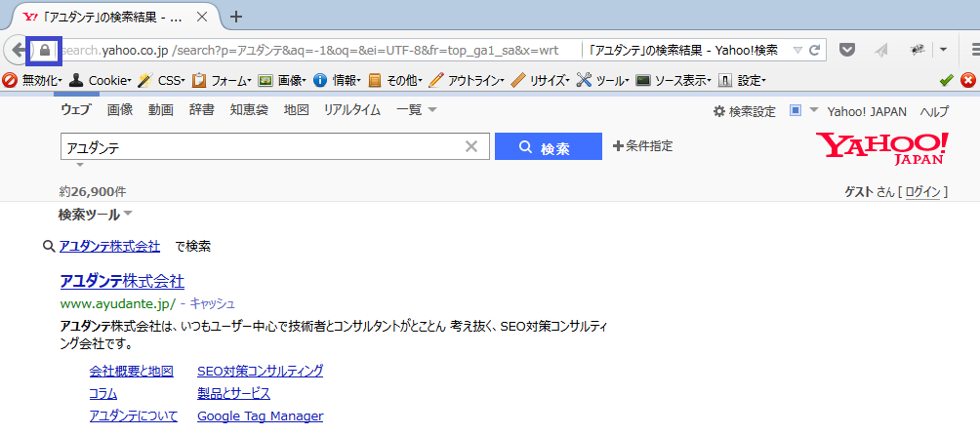Open 条件指定 advanced search options

tap(643, 146)
